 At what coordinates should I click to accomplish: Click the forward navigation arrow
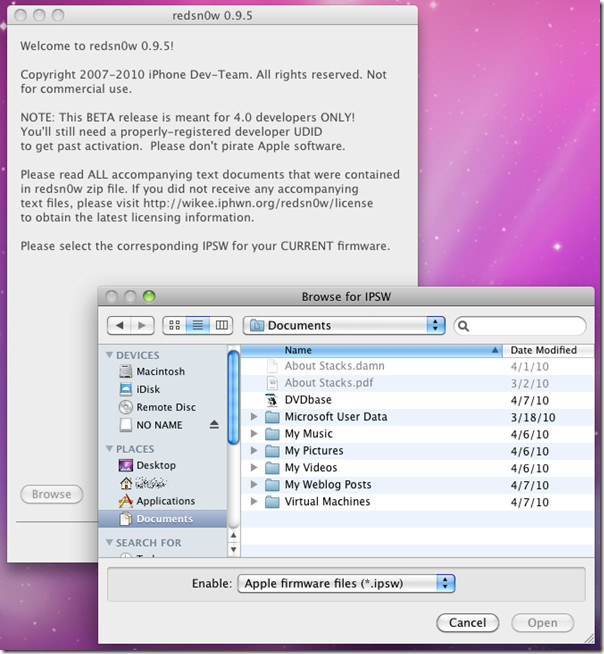coord(143,325)
